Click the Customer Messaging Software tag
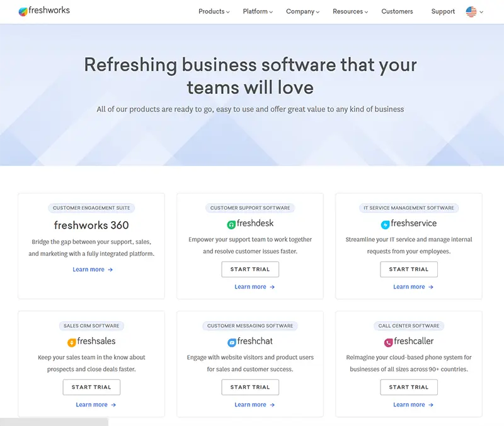Viewport: 504px width, 426px height. pyautogui.click(x=250, y=326)
